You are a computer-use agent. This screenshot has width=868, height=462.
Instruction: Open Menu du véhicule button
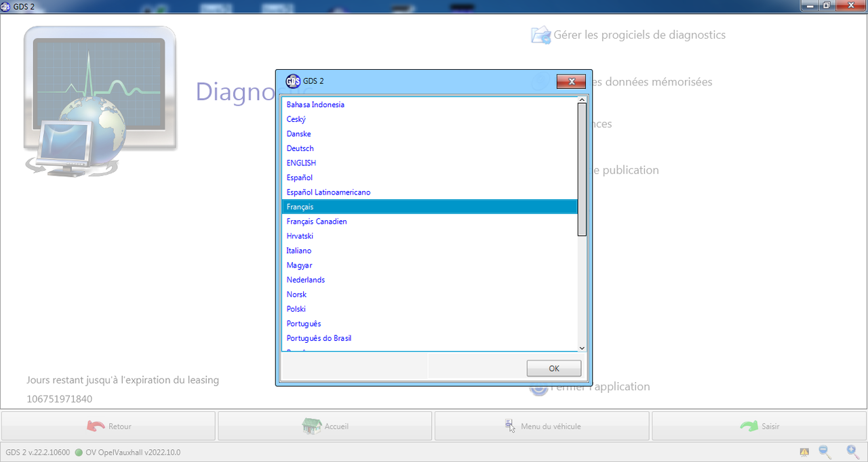point(542,426)
